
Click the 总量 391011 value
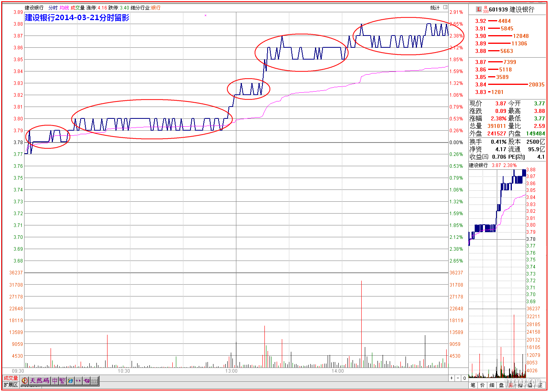pyautogui.click(x=496, y=126)
